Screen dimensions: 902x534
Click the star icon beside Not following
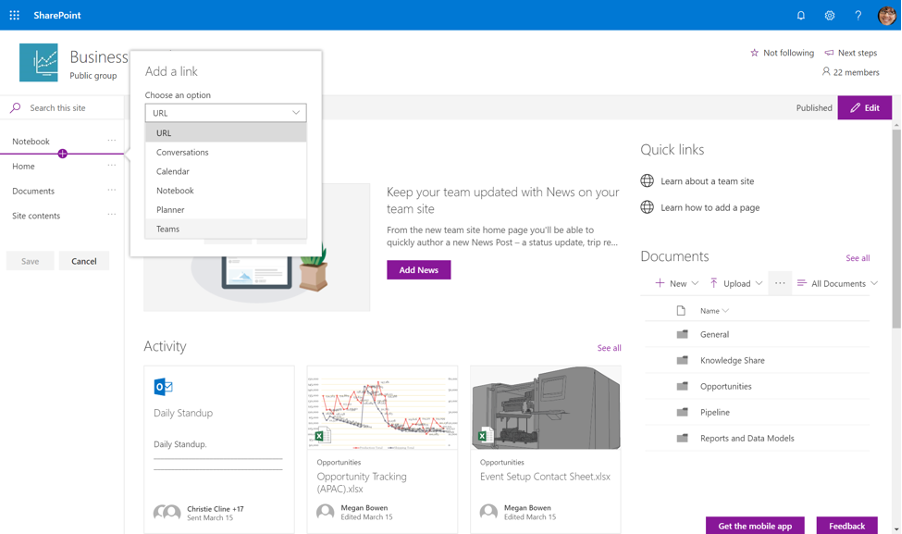click(754, 52)
